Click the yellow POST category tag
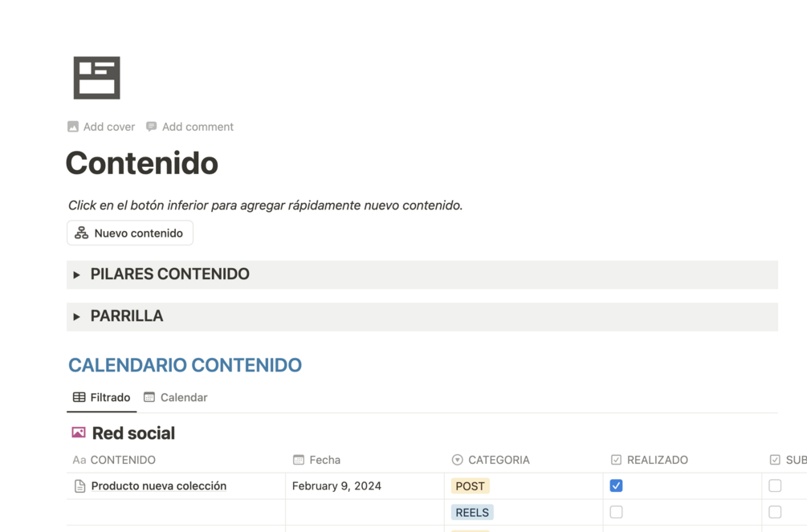 pos(470,486)
